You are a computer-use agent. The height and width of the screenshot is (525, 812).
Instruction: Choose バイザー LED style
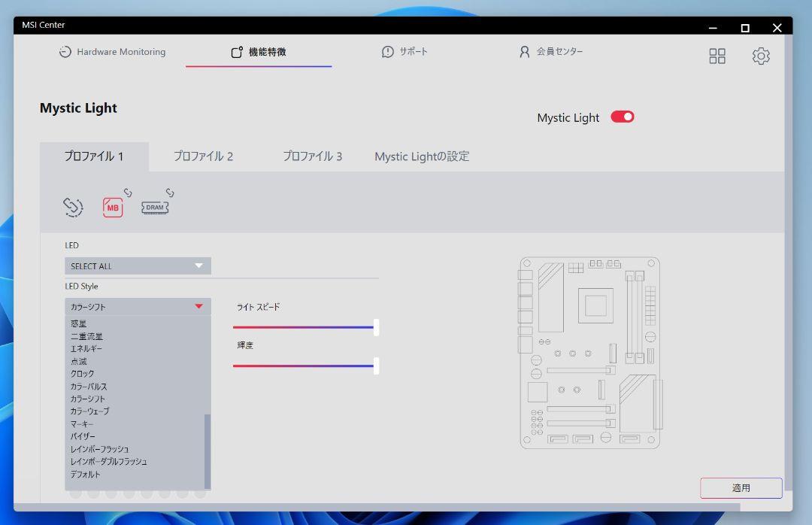[83, 436]
